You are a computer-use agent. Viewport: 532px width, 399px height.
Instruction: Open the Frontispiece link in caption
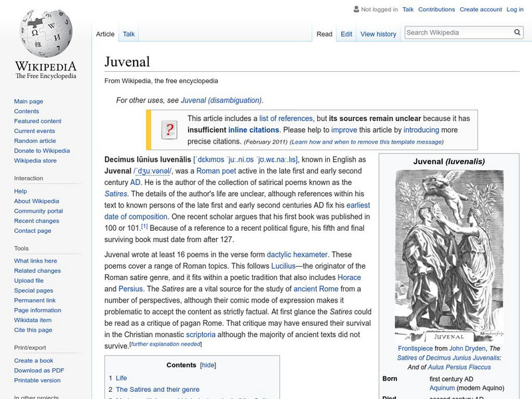(x=415, y=348)
